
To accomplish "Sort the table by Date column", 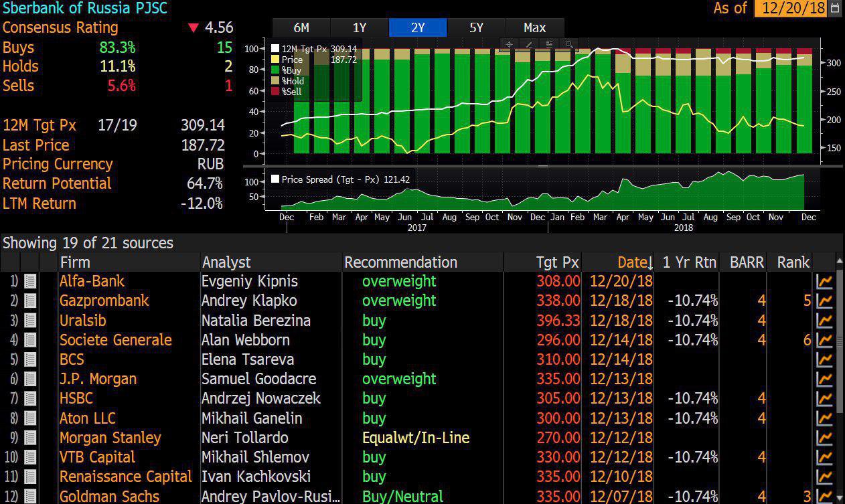I will click(x=635, y=262).
